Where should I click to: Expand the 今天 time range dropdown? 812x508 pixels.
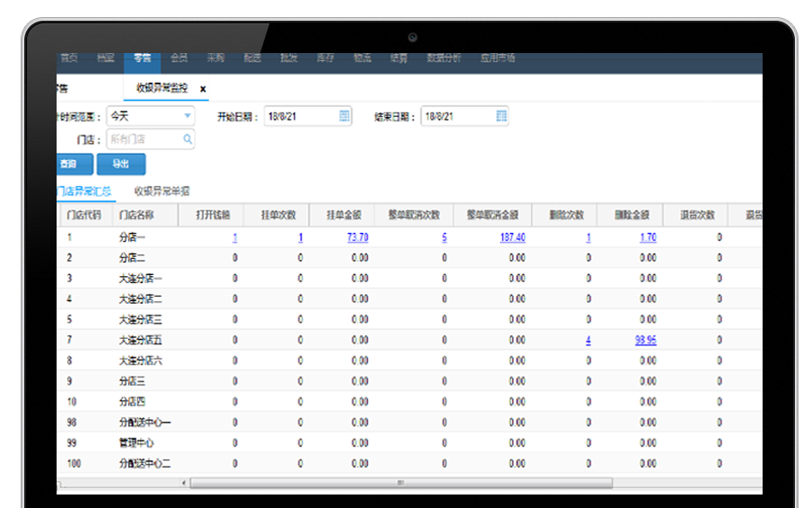[x=187, y=116]
